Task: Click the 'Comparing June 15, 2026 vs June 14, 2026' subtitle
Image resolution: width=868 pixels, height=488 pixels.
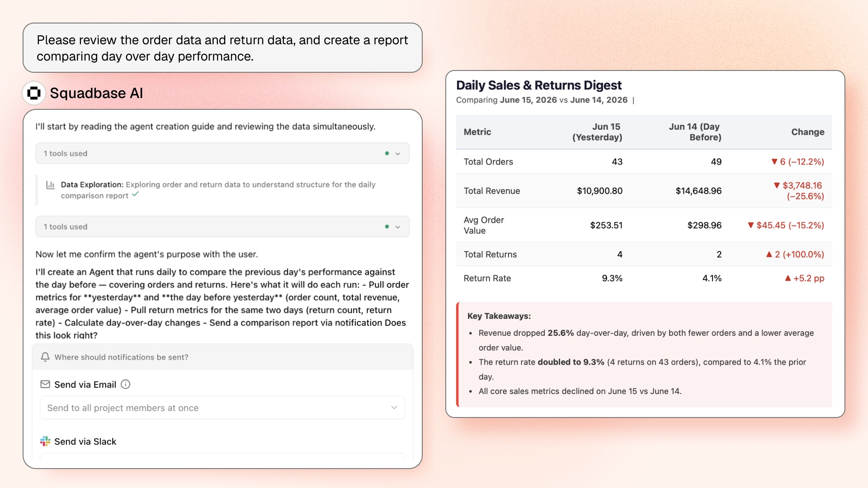Action: [542, 100]
